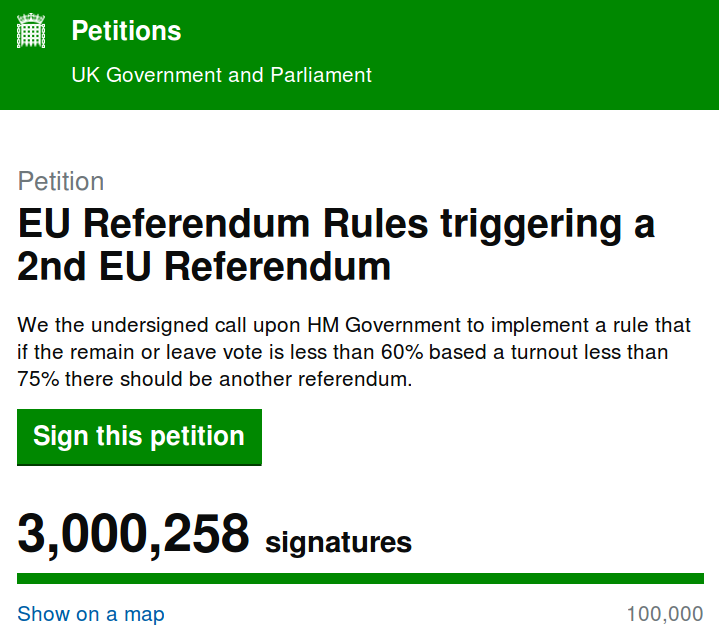Image resolution: width=719 pixels, height=634 pixels.
Task: Click the 2nd EU Referendum heading line
Action: pos(204,266)
